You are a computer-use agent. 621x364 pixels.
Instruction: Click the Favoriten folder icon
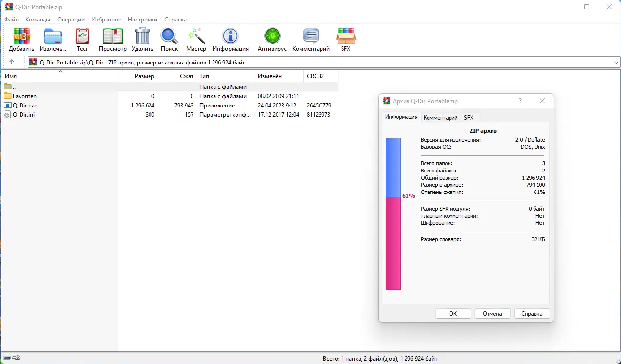coord(8,96)
